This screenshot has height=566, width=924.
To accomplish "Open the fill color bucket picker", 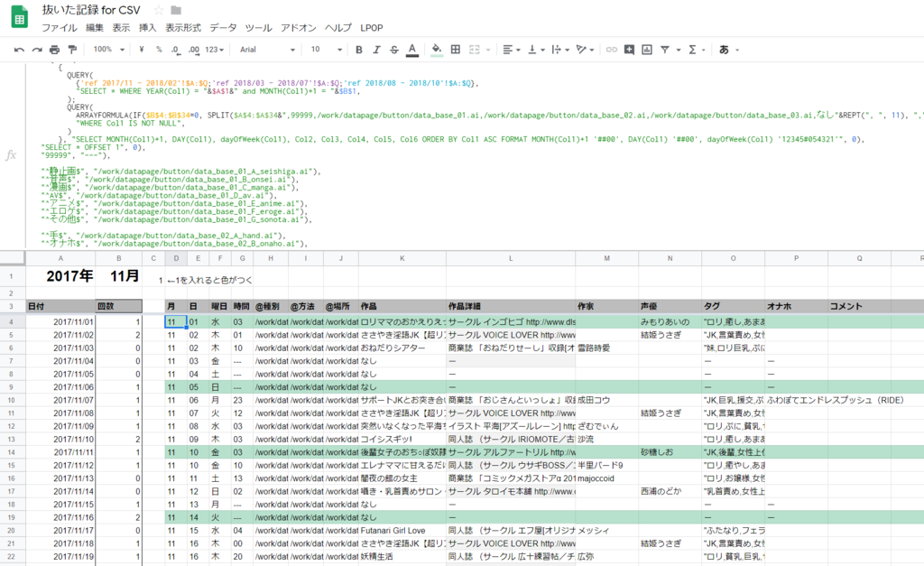I will [x=437, y=50].
